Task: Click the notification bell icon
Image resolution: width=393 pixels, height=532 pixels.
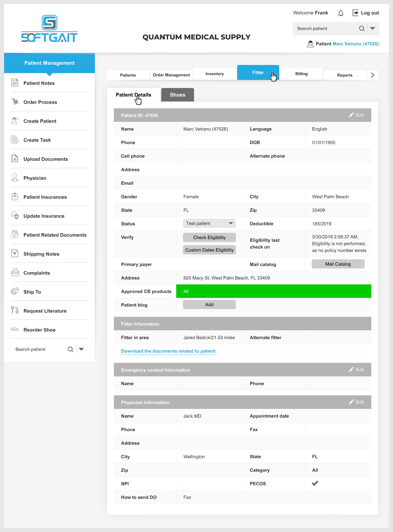Action: point(341,13)
